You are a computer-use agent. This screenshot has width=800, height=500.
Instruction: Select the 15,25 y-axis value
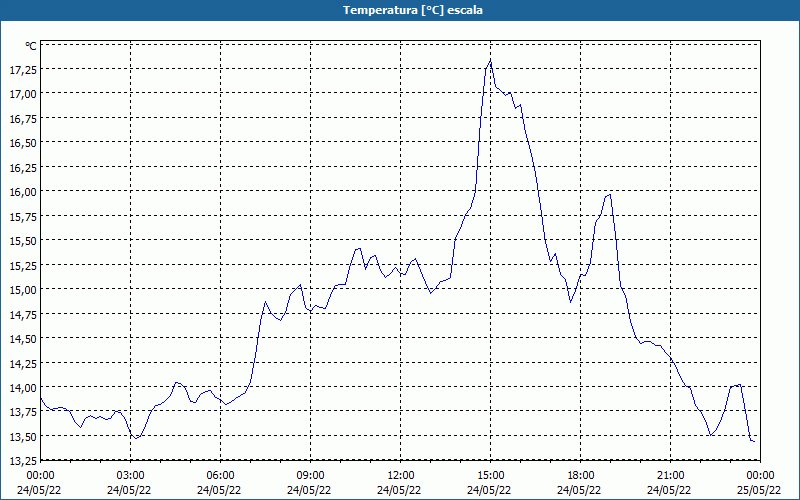(23, 265)
